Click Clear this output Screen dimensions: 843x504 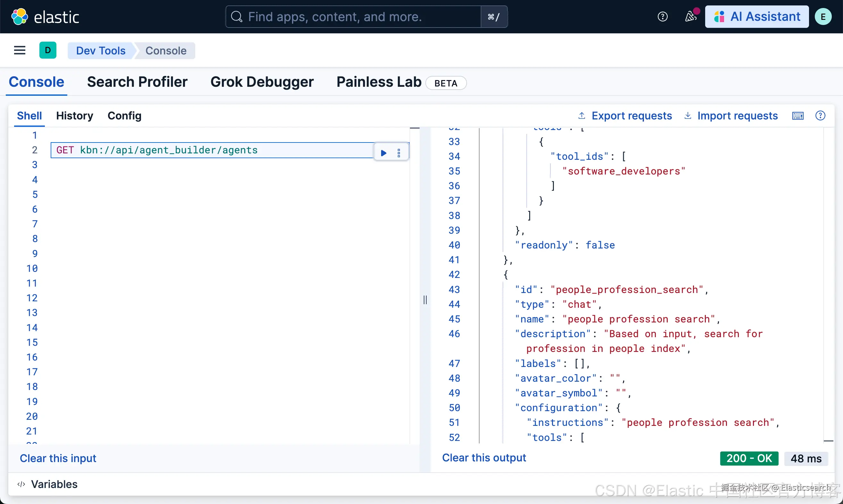point(484,458)
